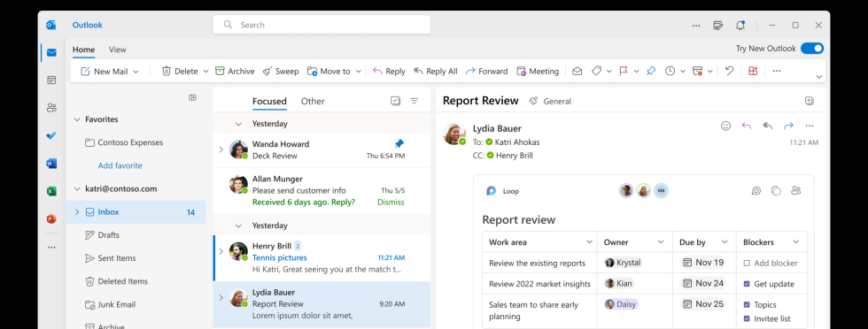
Task: Open the Calendar module in sidebar
Action: click(51, 80)
